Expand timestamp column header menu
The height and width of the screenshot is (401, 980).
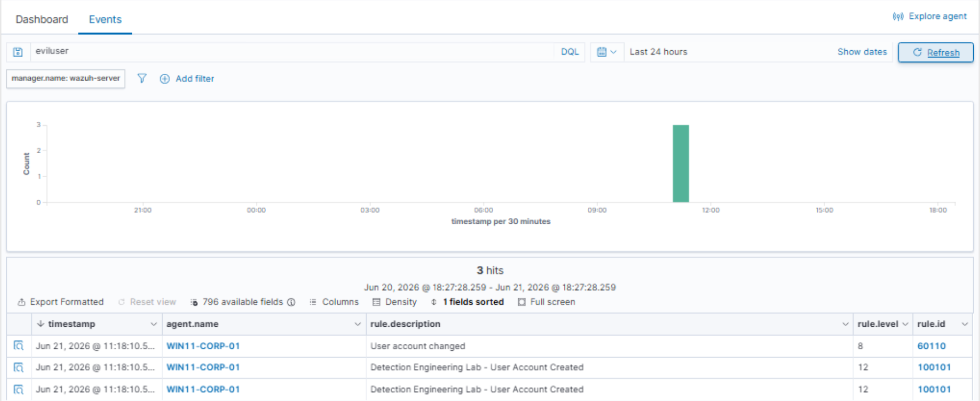click(154, 325)
